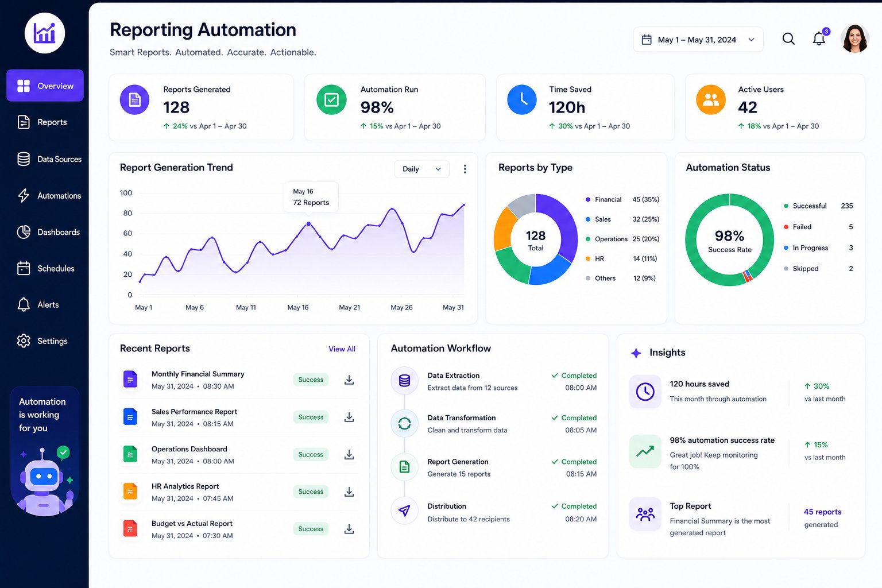Screen dimensions: 882x588
Task: Click the success rate trend arrow icon
Action: coord(645,451)
